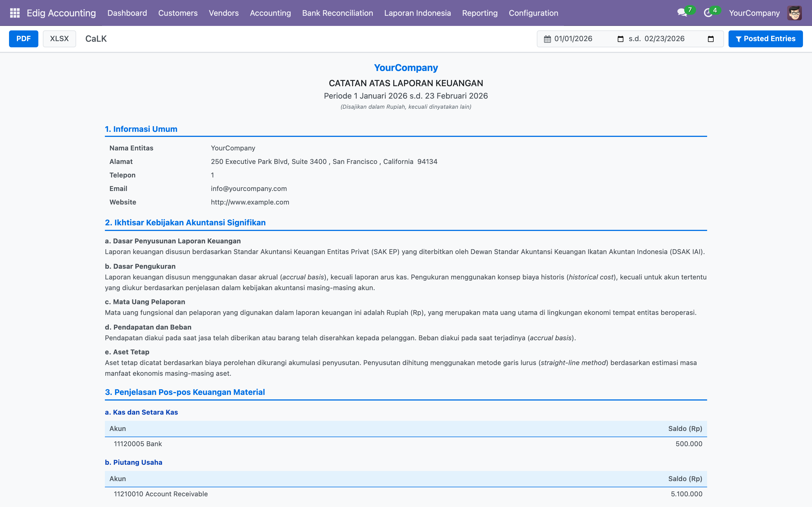
Task: Open the Vendors menu
Action: pos(224,13)
